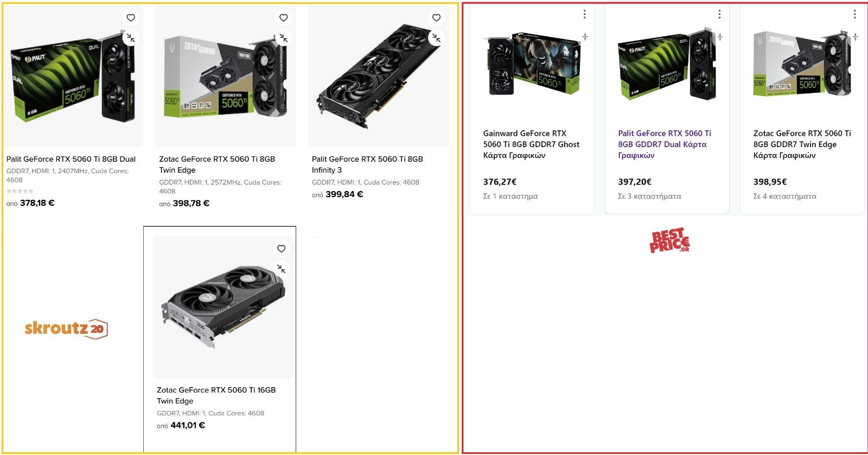Open three-dot menu on BestPrice Zotac Twin Edge
This screenshot has width=868, height=455.
854,14
